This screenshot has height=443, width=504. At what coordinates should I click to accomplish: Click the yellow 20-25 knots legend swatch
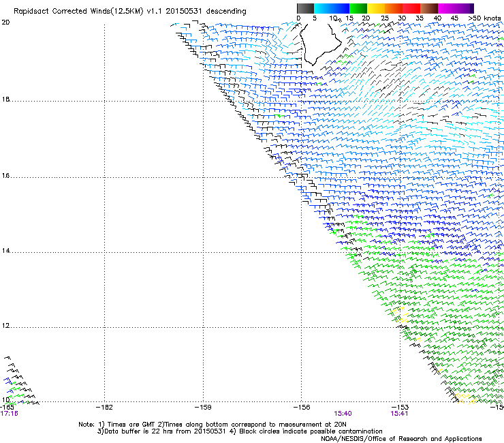[x=376, y=8]
